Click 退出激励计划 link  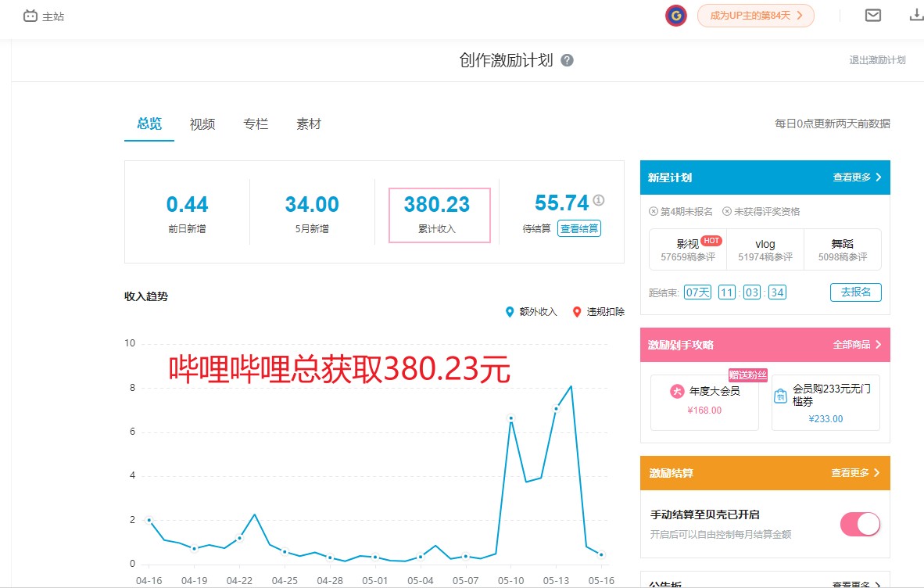(x=877, y=60)
